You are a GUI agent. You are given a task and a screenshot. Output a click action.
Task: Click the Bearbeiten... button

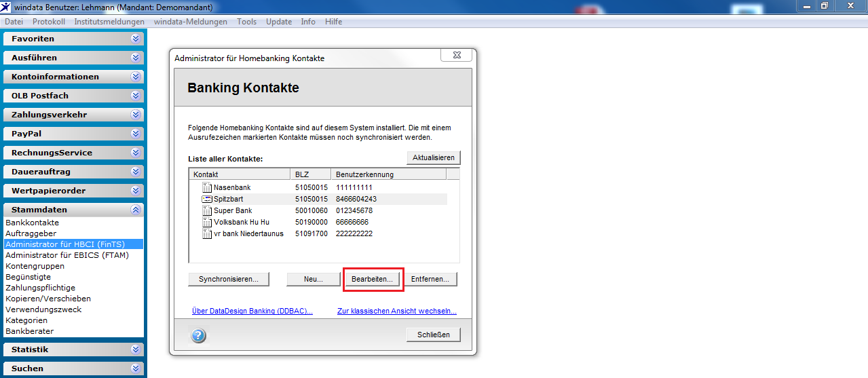(x=373, y=279)
